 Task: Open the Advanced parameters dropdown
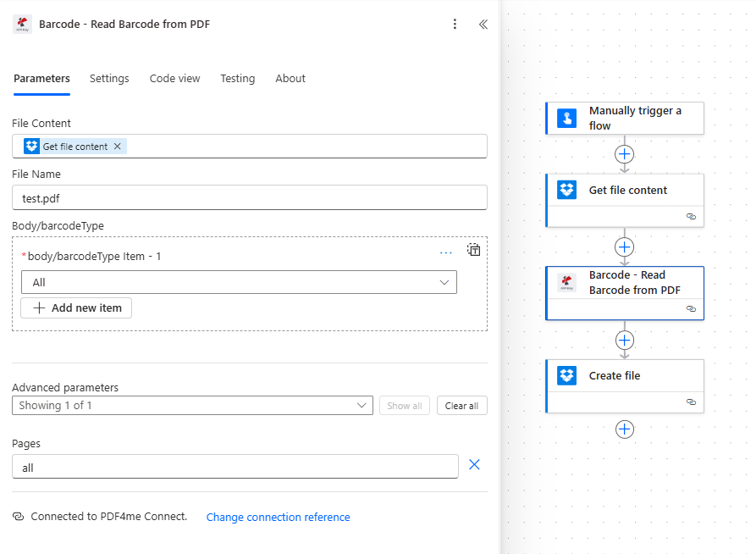coord(192,406)
